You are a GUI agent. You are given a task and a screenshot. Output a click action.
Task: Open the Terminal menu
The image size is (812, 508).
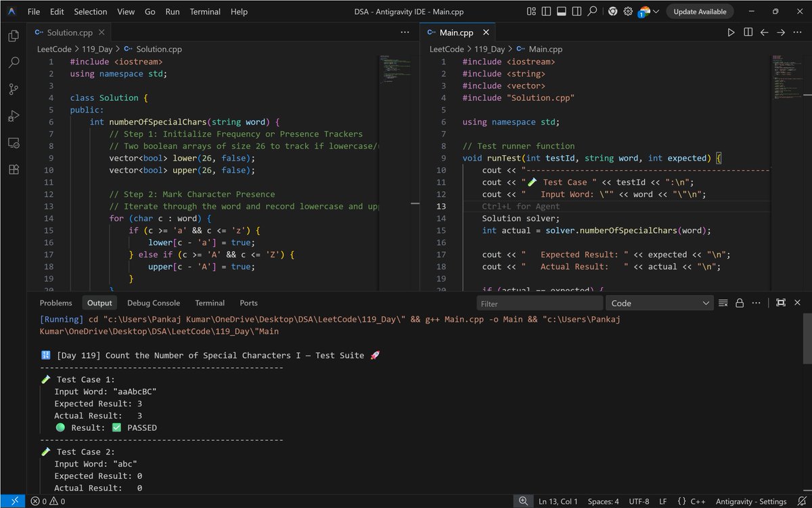(205, 12)
